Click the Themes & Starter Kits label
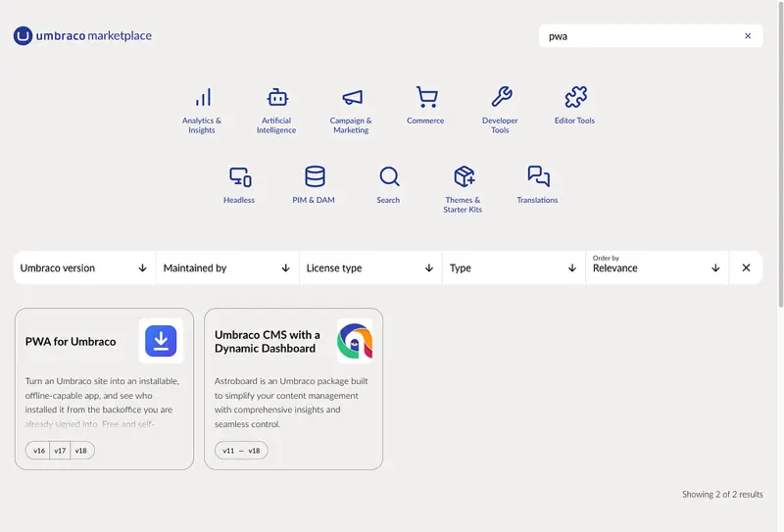Image resolution: width=784 pixels, height=532 pixels. (x=463, y=205)
